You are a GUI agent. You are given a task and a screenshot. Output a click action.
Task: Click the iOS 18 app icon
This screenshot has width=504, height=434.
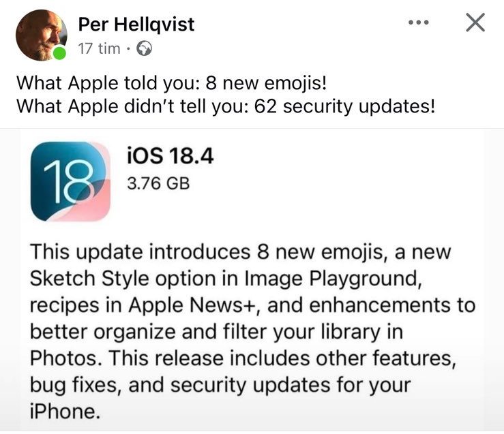[70, 181]
